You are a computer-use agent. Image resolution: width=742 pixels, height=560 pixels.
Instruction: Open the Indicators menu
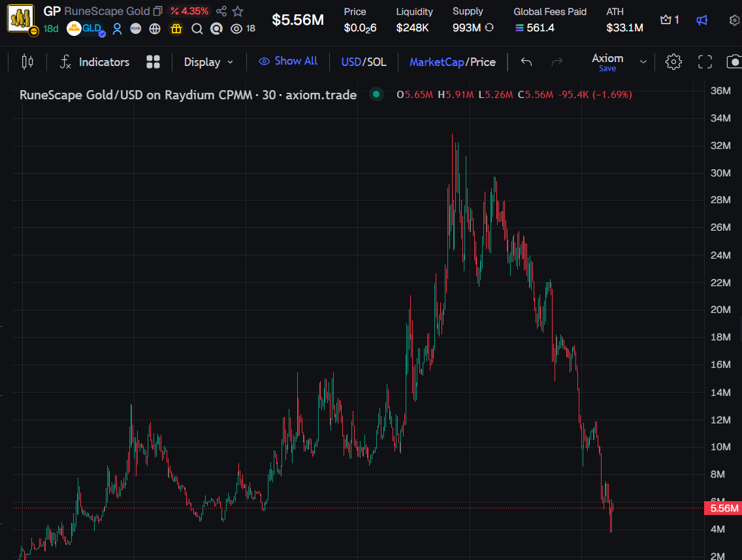click(95, 62)
